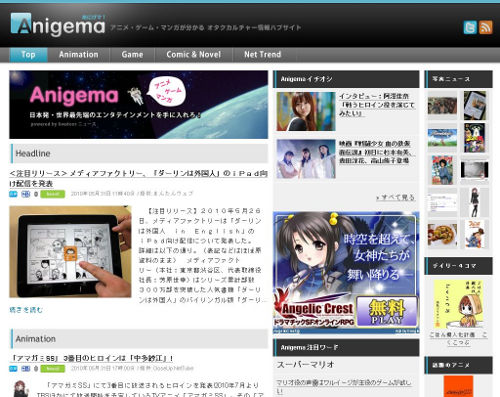
Task: Click the woman interview thumbnail
Action: (306, 111)
